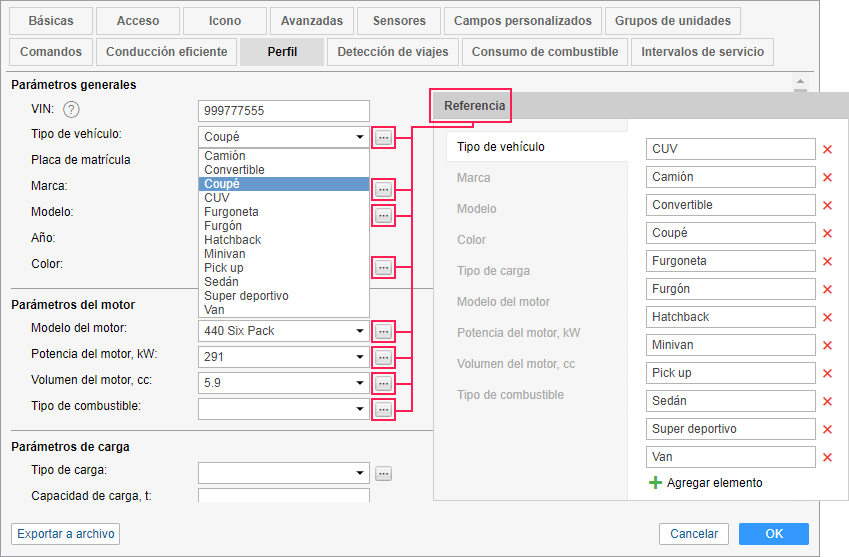Click the VIN help question mark icon
This screenshot has height=557, width=849.
[x=71, y=111]
